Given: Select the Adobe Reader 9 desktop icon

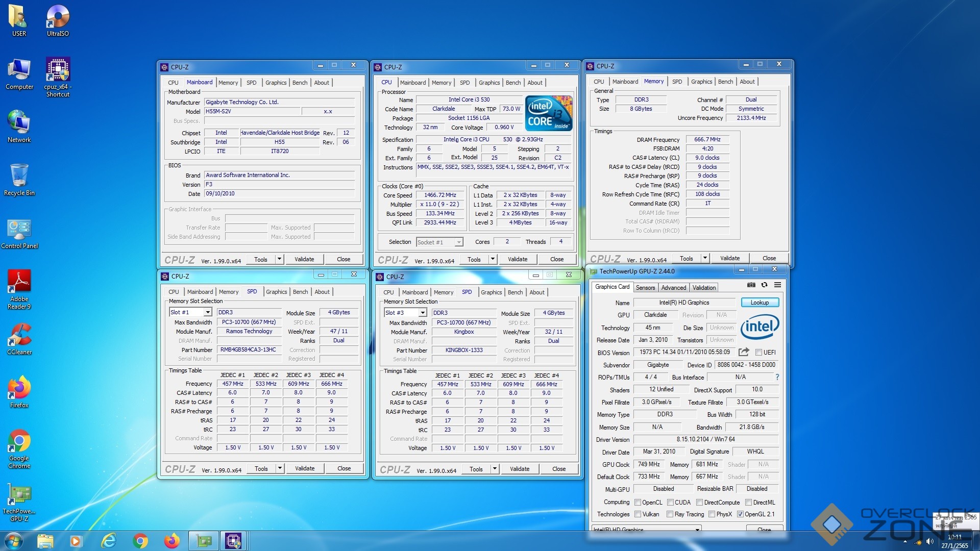Looking at the screenshot, I should tap(19, 289).
